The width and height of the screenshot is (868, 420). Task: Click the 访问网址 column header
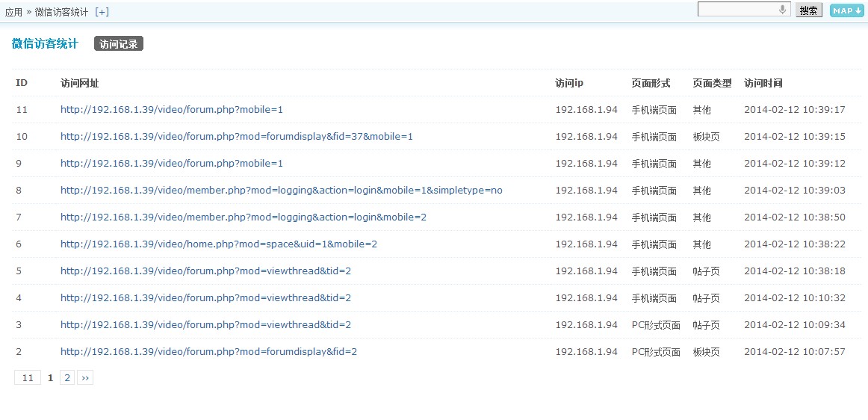click(x=80, y=83)
